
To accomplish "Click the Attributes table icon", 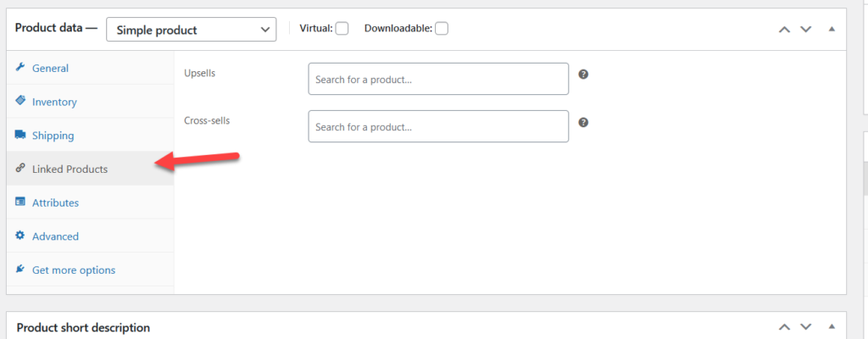I will coord(20,203).
